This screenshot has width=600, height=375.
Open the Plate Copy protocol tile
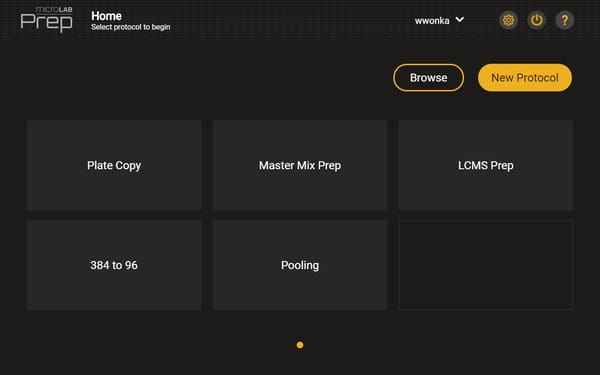[x=114, y=165]
